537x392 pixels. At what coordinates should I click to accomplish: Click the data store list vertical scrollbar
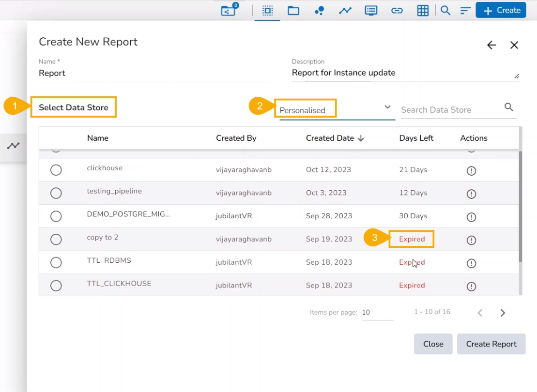[x=521, y=206]
